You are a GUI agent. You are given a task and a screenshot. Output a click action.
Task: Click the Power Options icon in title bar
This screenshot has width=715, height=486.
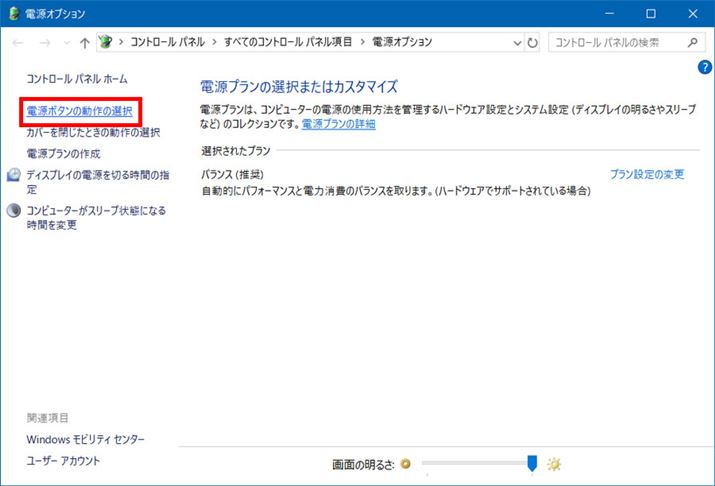pyautogui.click(x=13, y=13)
